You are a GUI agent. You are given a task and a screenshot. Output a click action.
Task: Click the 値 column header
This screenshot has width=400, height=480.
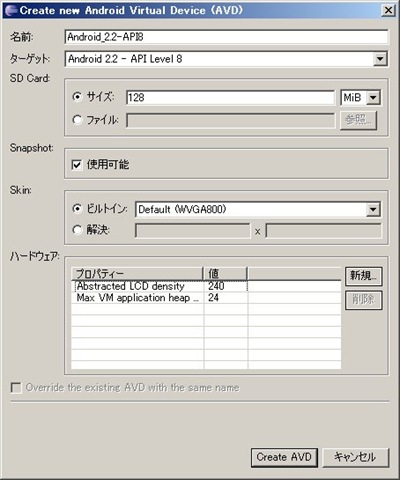(225, 274)
